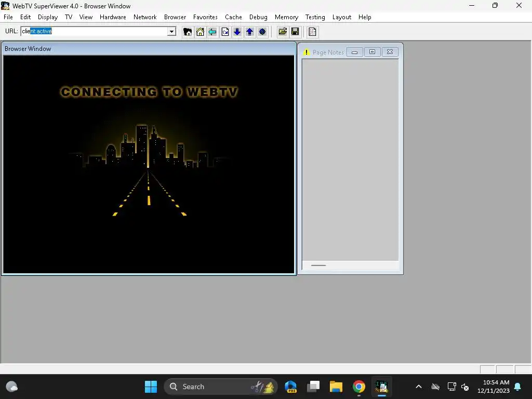Go back with the cyan left arrow
This screenshot has height=399, width=532.
pyautogui.click(x=212, y=32)
